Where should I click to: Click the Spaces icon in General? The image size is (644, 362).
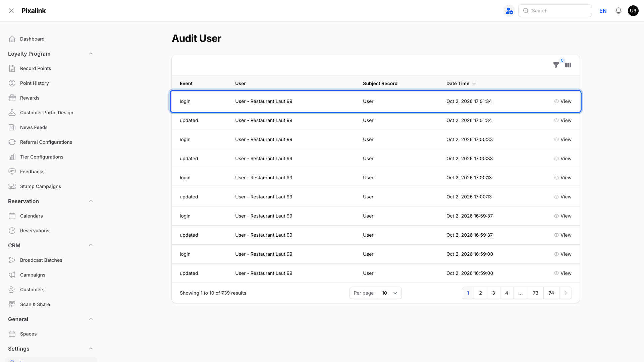12,334
